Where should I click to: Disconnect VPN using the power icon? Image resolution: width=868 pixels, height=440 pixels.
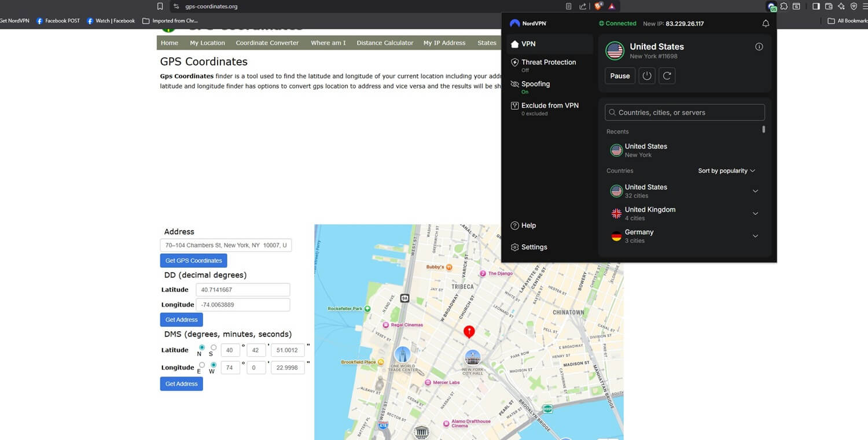[646, 76]
